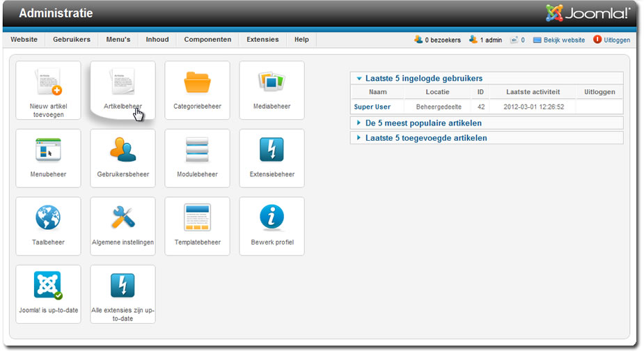Click the Uitloggen link text
The width and height of the screenshot is (644, 356).
pos(617,40)
